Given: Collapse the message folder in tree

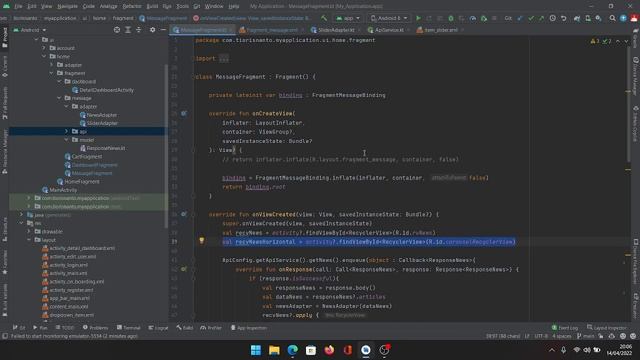Looking at the screenshot, I should tap(59, 98).
